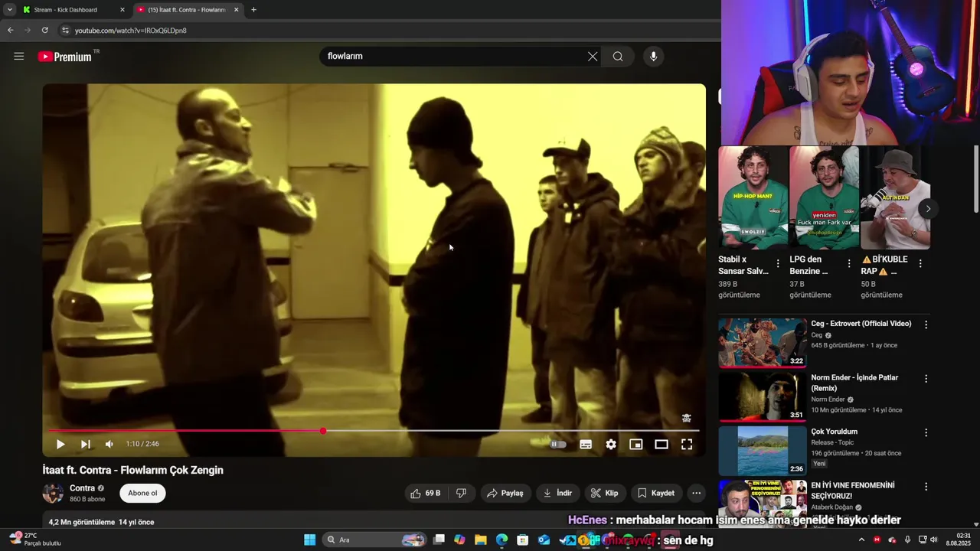
Task: Download the video with İndir
Action: tap(557, 493)
